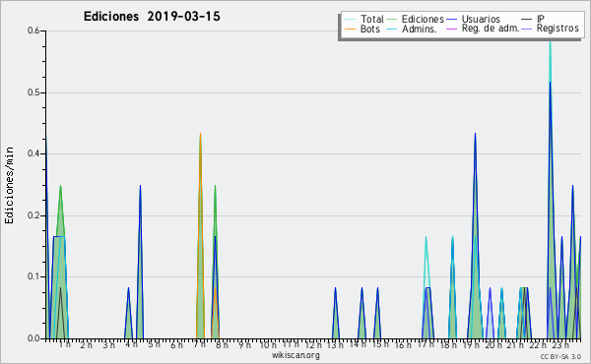Click the '8 h' x-axis label
Image resolution: width=591 pixels, height=364 pixels.
222,344
